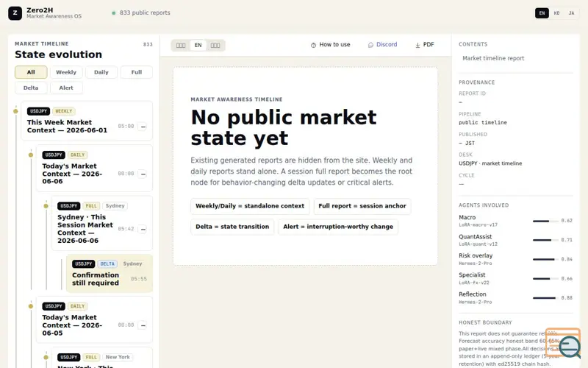Click Delta = state transition chip

[x=232, y=227]
